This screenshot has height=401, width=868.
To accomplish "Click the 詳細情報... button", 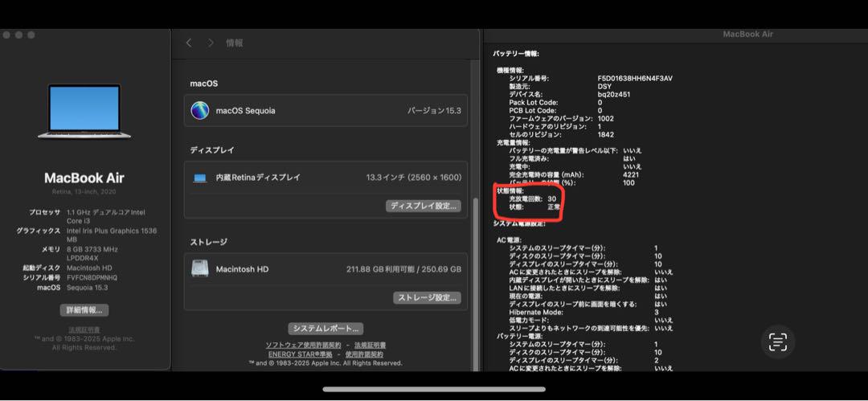I will pyautogui.click(x=84, y=310).
